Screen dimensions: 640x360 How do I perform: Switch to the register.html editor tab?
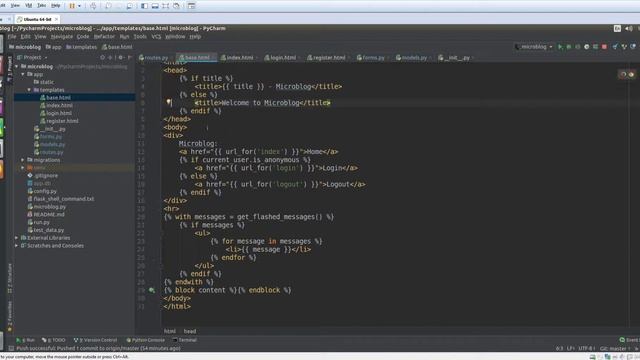[x=329, y=58]
